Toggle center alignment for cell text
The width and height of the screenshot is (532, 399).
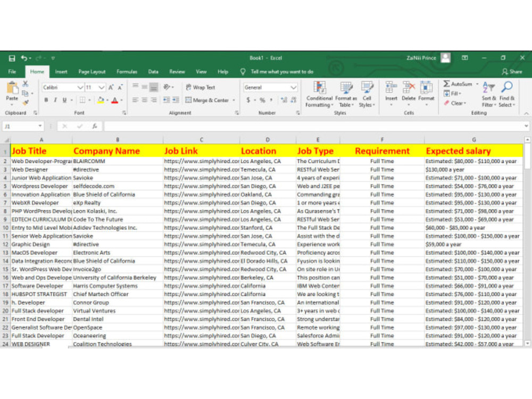click(145, 100)
